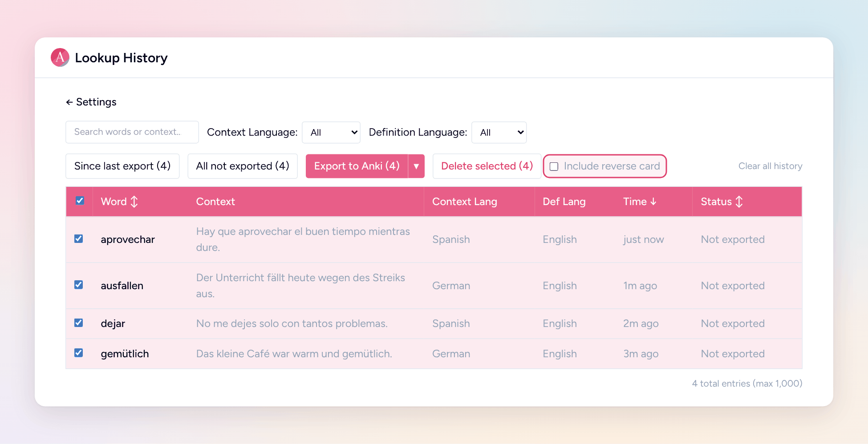Expand the Export to Anki options arrow
868x444 pixels.
coord(416,166)
